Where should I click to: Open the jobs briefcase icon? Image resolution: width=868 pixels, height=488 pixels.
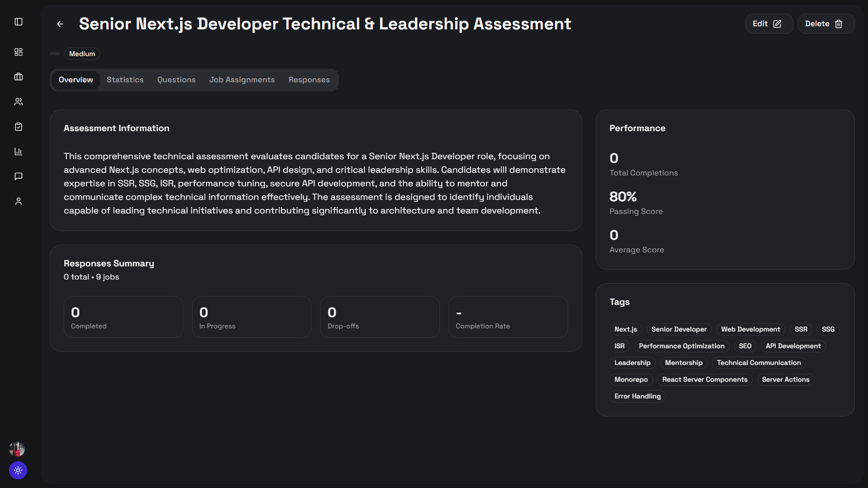(18, 76)
